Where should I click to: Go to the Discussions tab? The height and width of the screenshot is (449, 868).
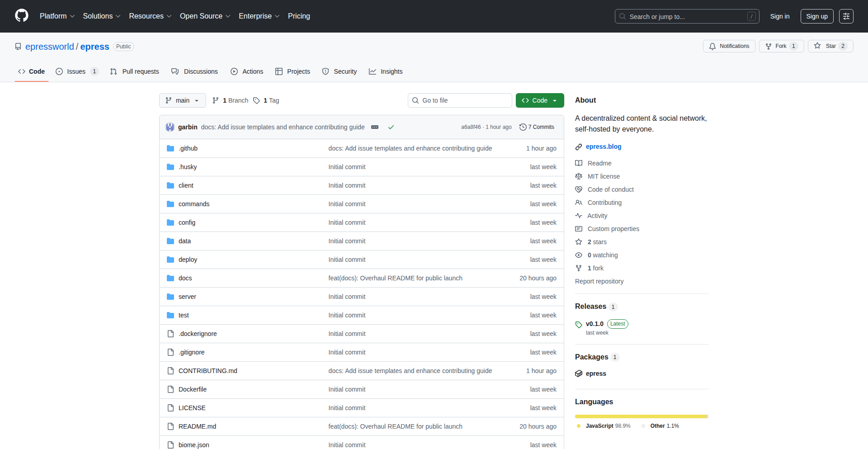pos(195,71)
